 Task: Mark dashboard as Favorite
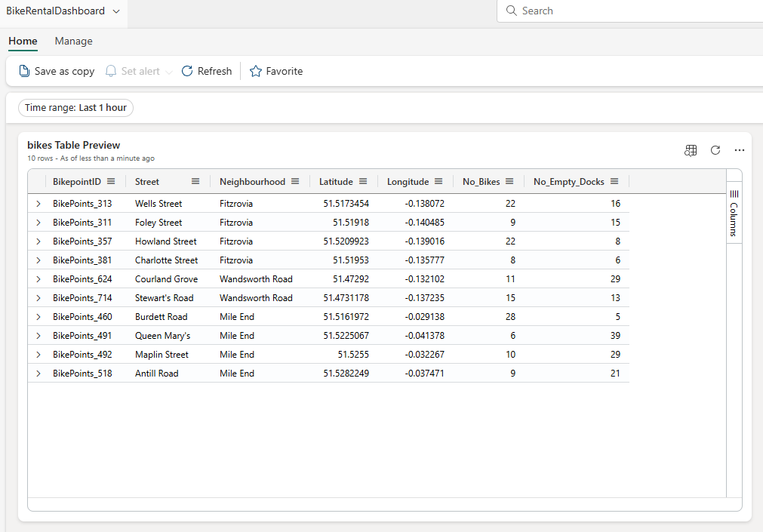(x=276, y=71)
